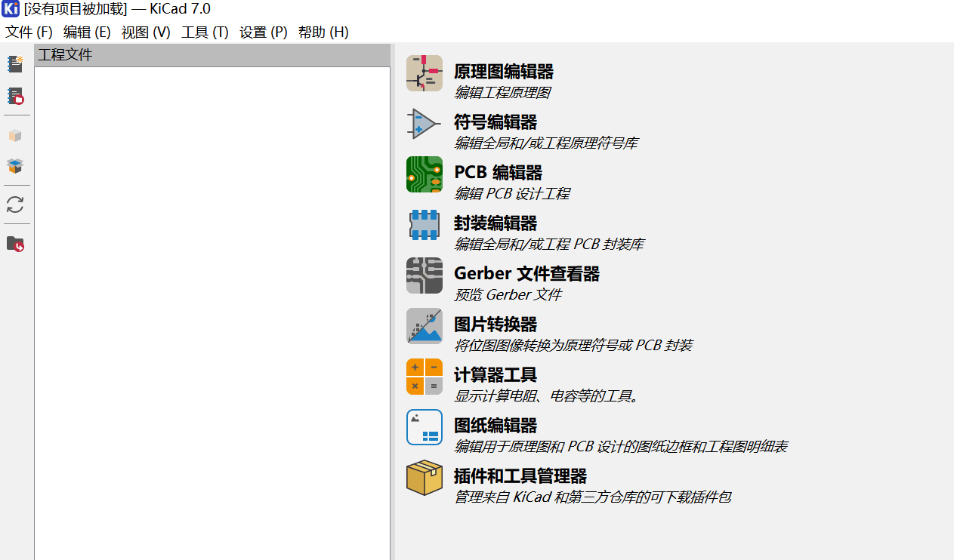Open the 帮助 (H) menu
This screenshot has width=954, height=560.
click(x=323, y=32)
